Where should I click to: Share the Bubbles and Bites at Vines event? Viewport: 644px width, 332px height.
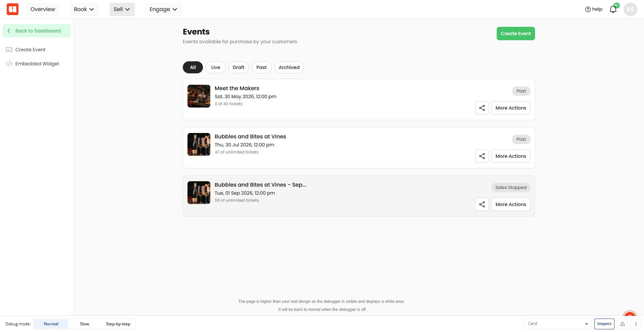click(482, 156)
